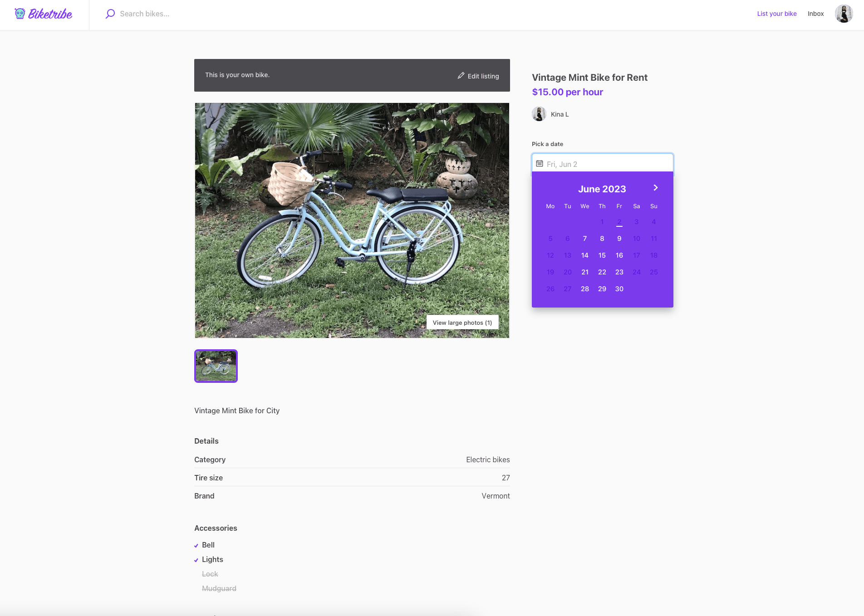Viewport: 864px width, 616px height.
Task: Click Kina L's profile avatar
Action: (x=539, y=114)
